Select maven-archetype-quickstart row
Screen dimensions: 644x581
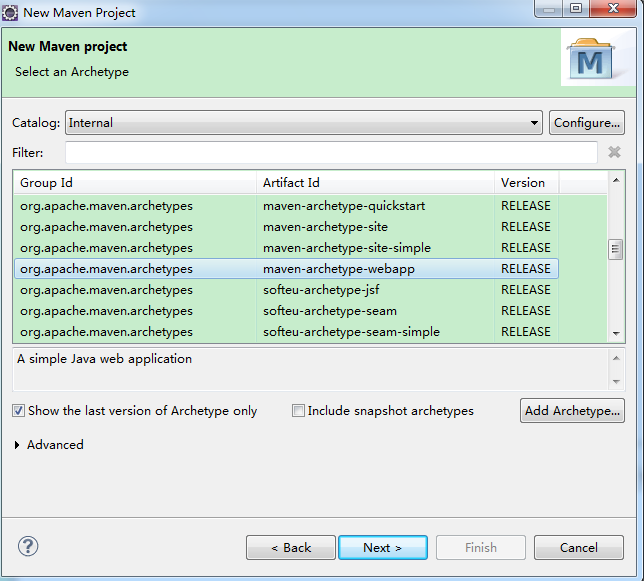[x=286, y=206]
